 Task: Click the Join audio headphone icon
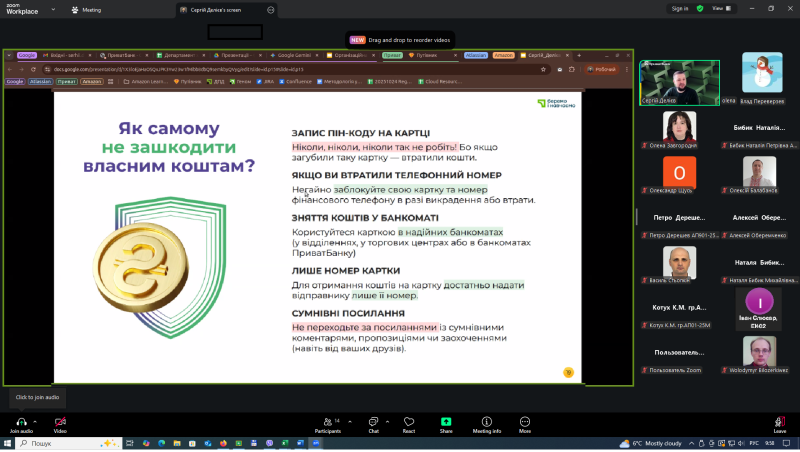point(19,422)
